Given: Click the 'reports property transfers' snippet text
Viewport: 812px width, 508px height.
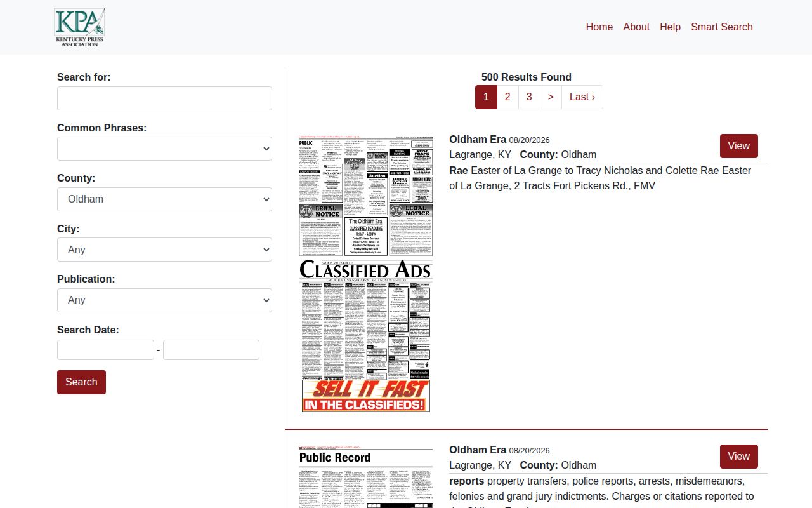Looking at the screenshot, I should tap(601, 491).
